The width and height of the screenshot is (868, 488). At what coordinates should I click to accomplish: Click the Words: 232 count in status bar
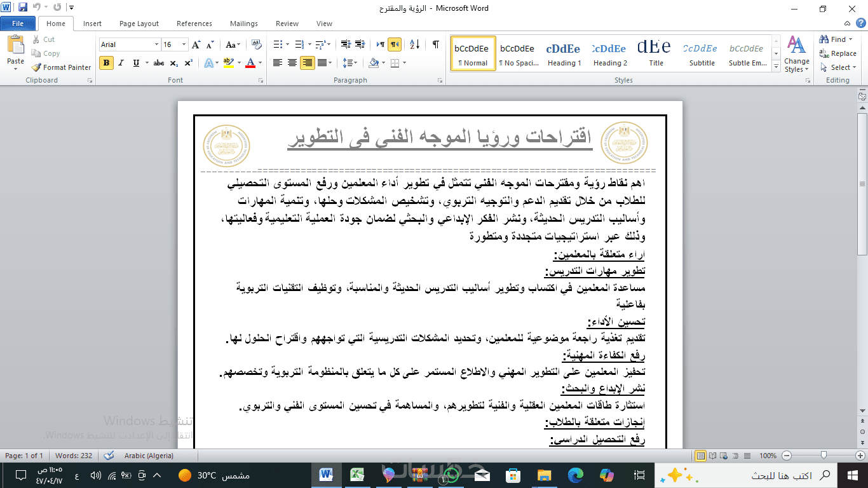[x=74, y=456]
